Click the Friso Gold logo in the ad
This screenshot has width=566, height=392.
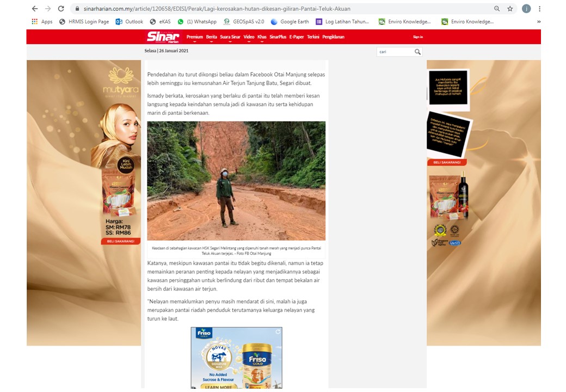coord(204,333)
